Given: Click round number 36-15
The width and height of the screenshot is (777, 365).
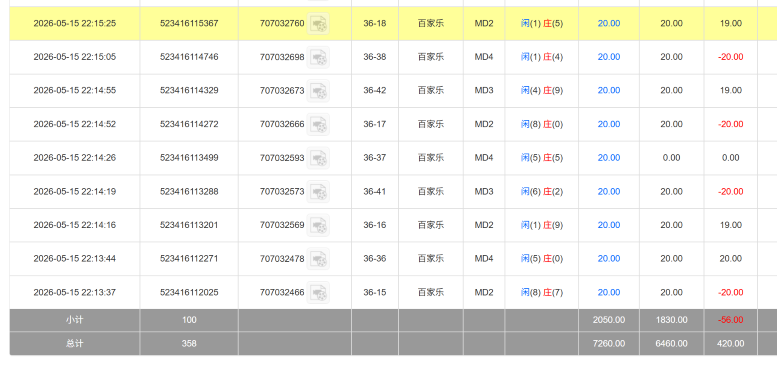Looking at the screenshot, I should (375, 292).
